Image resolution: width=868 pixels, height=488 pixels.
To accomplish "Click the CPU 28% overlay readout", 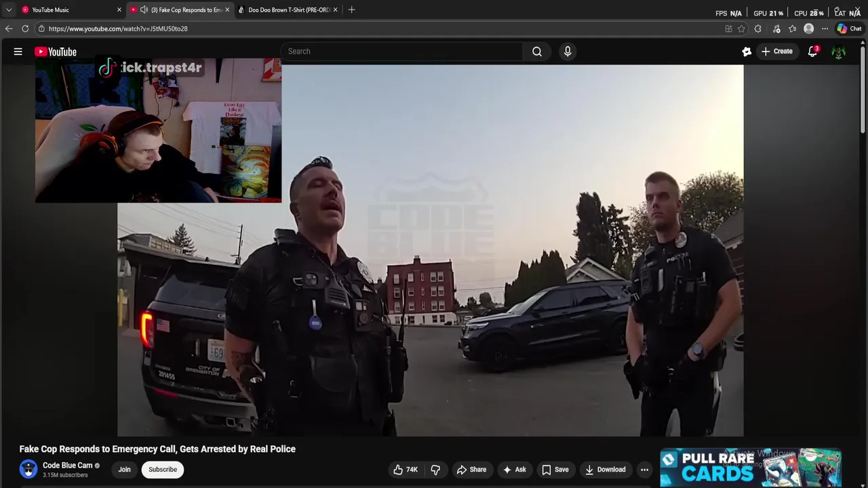I will [x=809, y=13].
